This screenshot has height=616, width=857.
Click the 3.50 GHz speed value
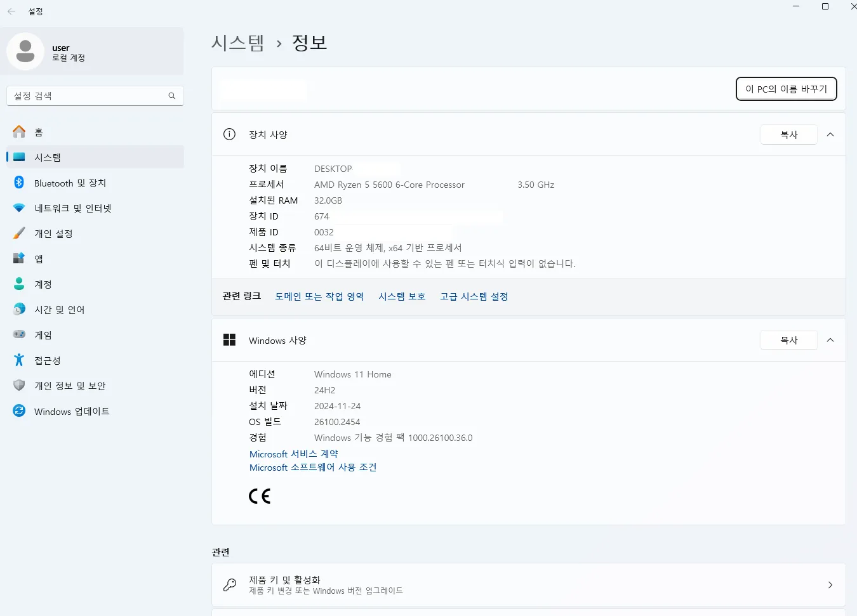[x=536, y=185]
